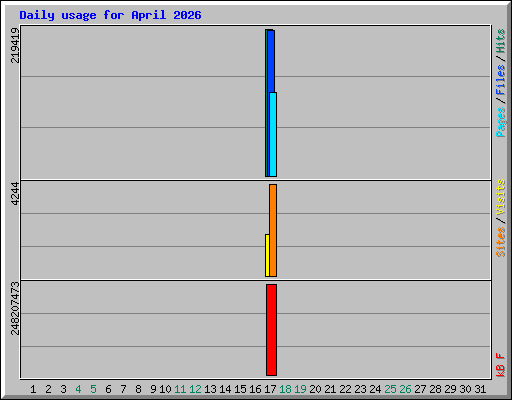Click the red KB F legend label
The height and width of the screenshot is (400, 512).
pos(500,365)
